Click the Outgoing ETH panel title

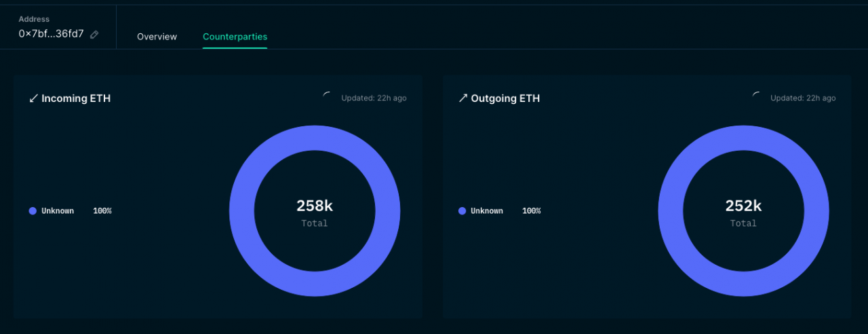click(505, 98)
